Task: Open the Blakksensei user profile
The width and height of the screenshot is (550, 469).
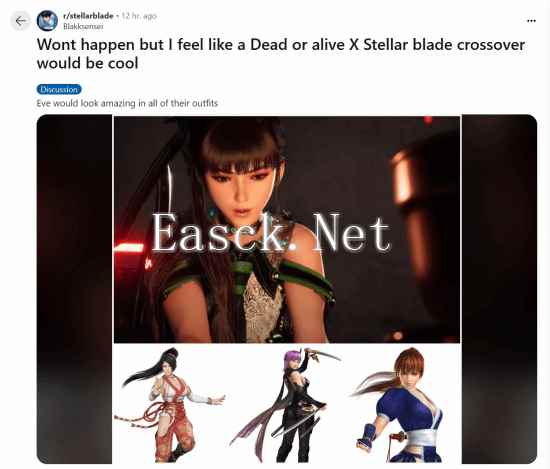Action: (83, 26)
